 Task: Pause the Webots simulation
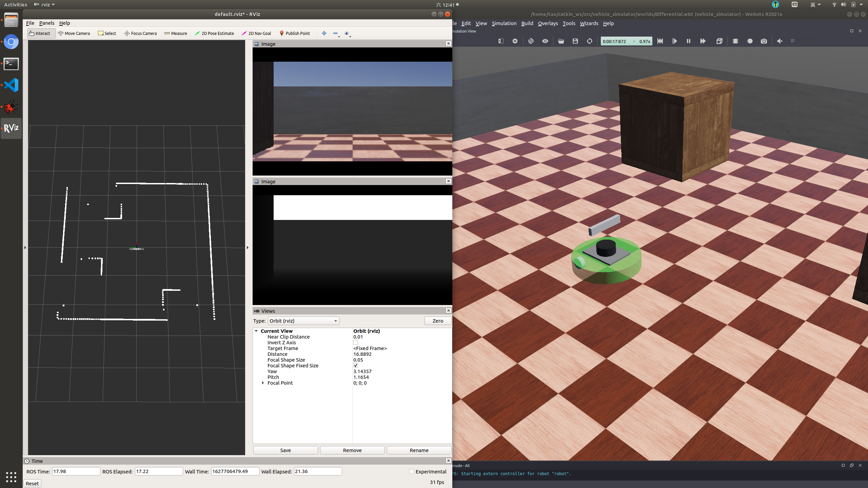[688, 41]
